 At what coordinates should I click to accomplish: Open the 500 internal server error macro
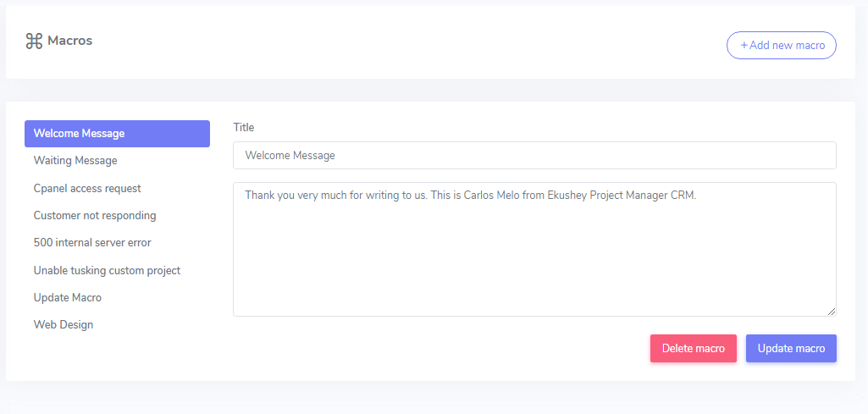coord(92,243)
